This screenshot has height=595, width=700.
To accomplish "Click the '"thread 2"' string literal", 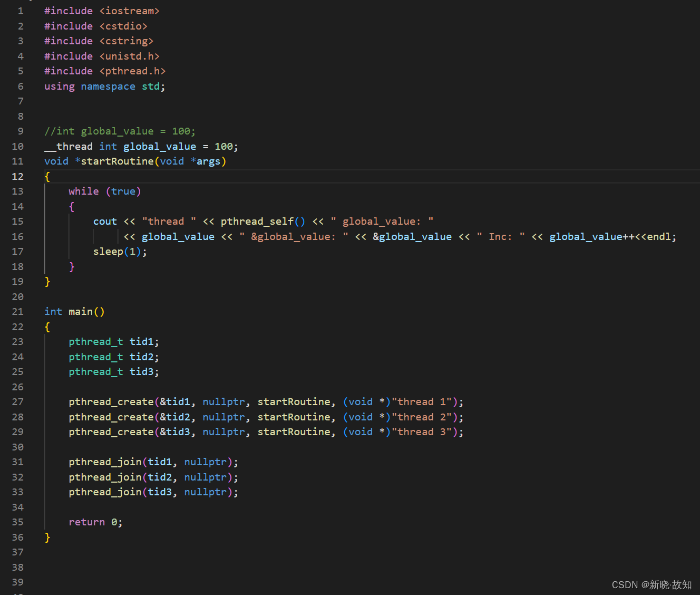I will [x=422, y=417].
